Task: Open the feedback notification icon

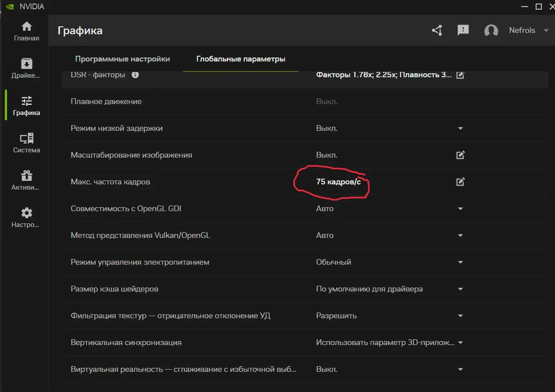Action: pyautogui.click(x=463, y=30)
